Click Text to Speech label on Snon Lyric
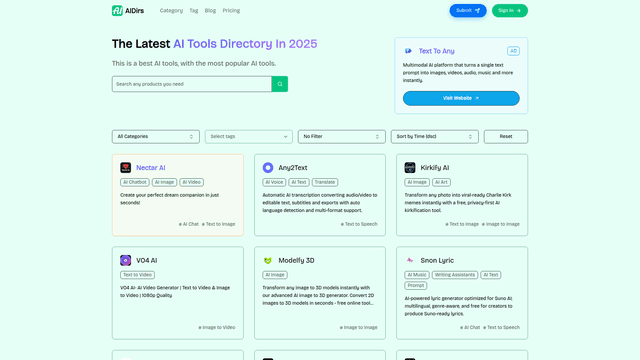The height and width of the screenshot is (360, 640). [x=501, y=327]
